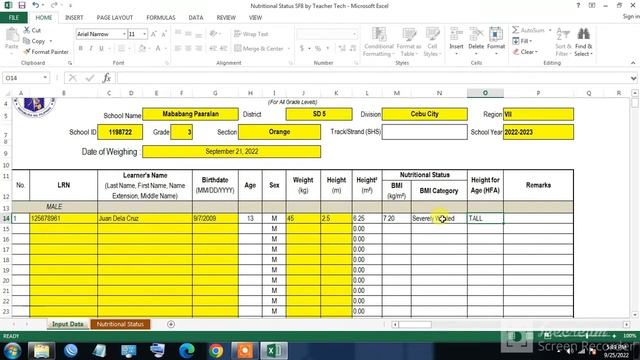Open File Explorer from the taskbar
640x360 pixels.
pos(41,351)
